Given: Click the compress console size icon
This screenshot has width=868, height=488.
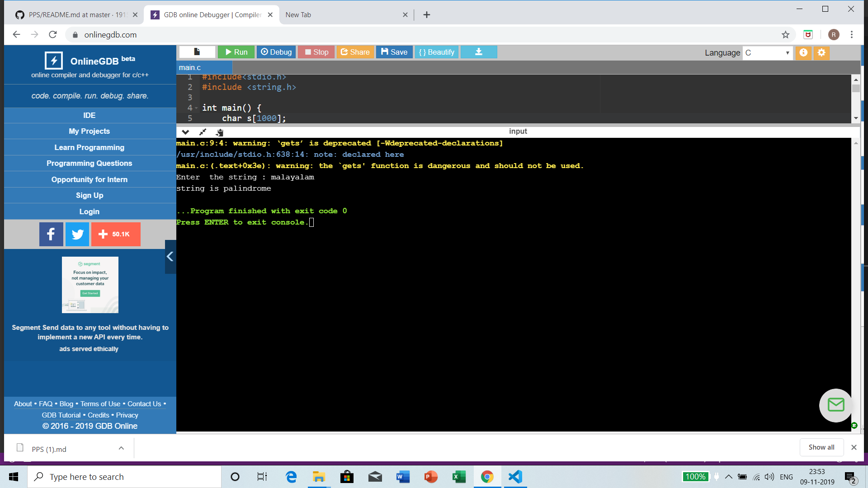Looking at the screenshot, I should click(203, 132).
